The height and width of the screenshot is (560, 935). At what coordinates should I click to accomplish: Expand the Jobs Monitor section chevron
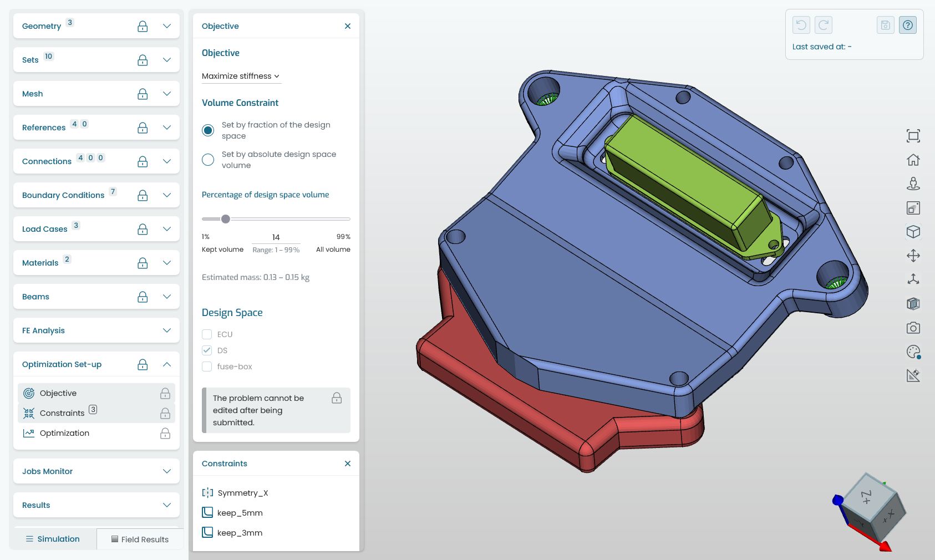point(167,471)
